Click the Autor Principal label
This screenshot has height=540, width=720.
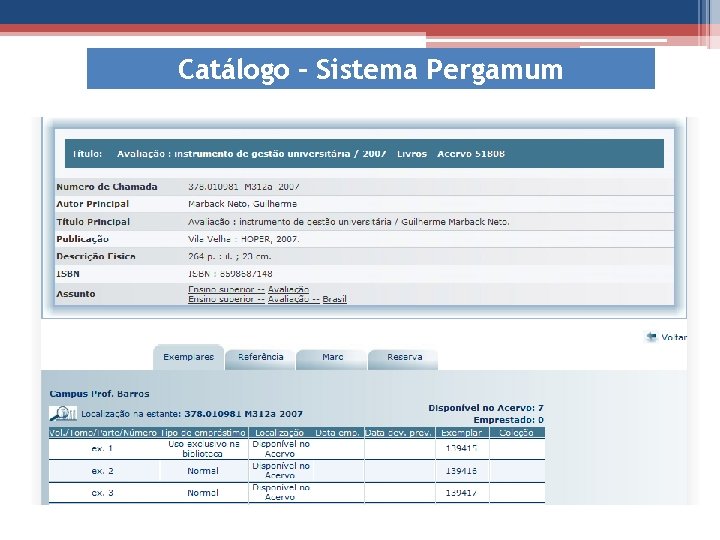[x=92, y=204]
